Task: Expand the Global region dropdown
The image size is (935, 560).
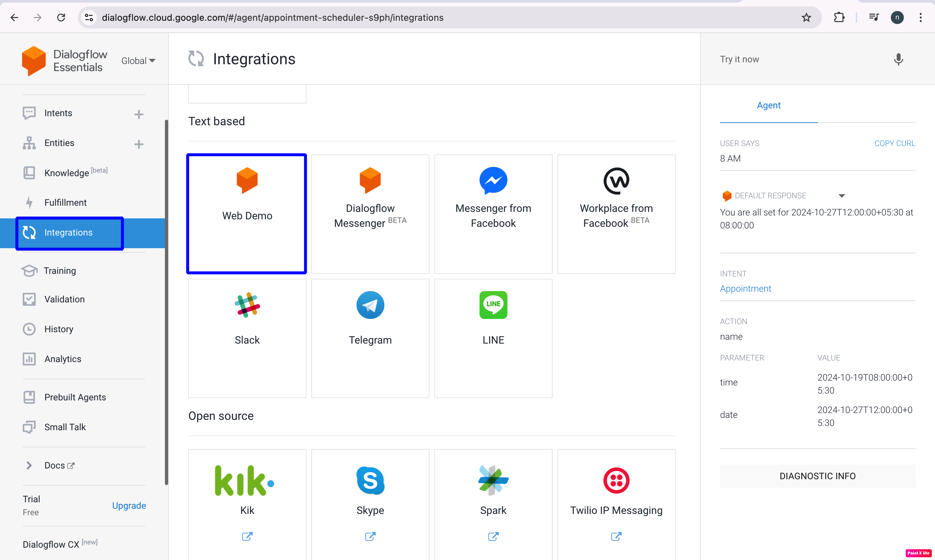Action: 138,60
